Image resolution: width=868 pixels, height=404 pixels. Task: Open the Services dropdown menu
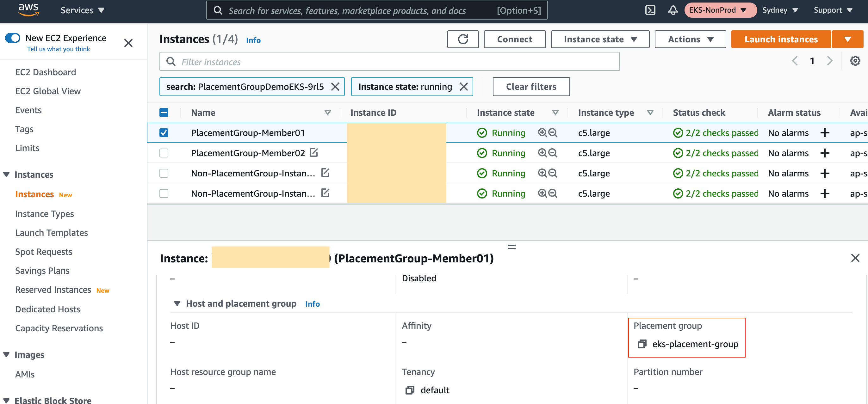click(x=82, y=10)
